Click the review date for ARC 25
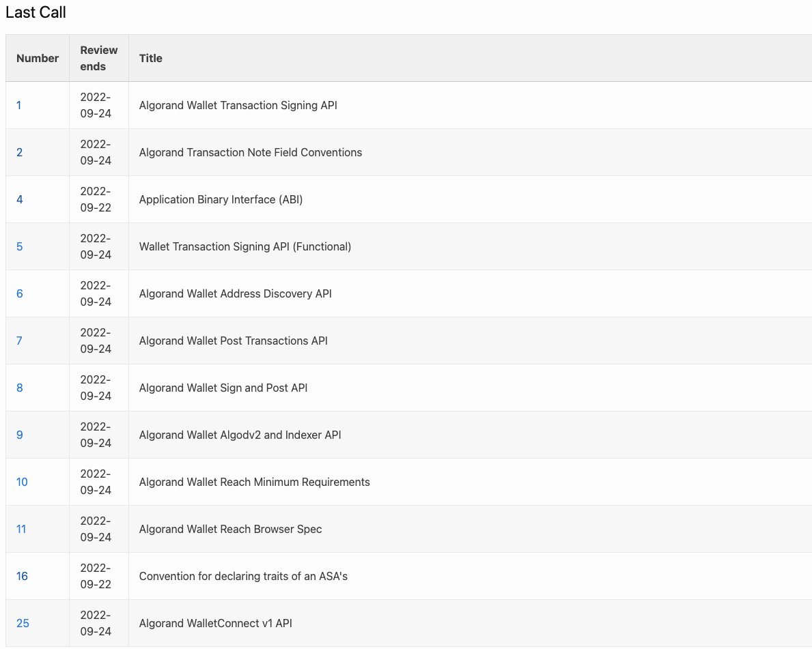The height and width of the screenshot is (649, 812). pyautogui.click(x=96, y=624)
